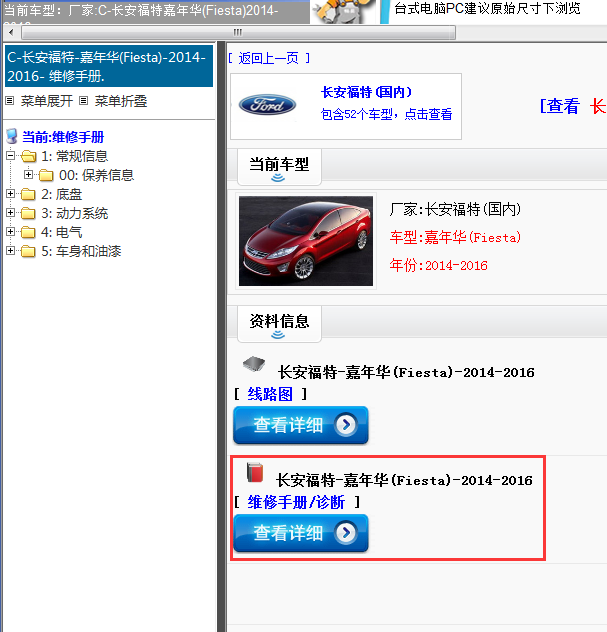
Task: Open the 线路图 link
Action: [270, 394]
